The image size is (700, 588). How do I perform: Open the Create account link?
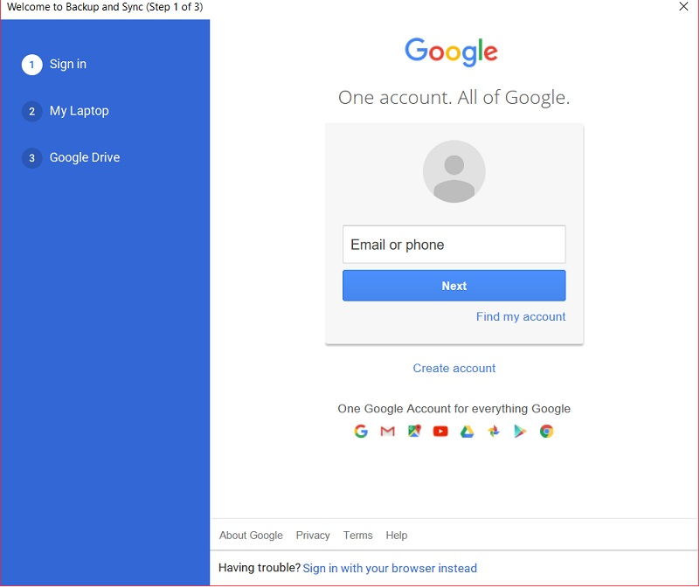point(454,369)
